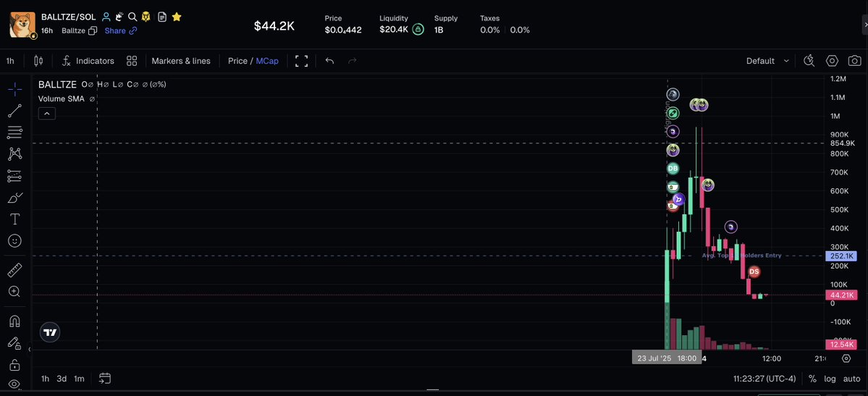Select the trend line drawing tool
Screen dimensions: 868x396
click(15, 111)
